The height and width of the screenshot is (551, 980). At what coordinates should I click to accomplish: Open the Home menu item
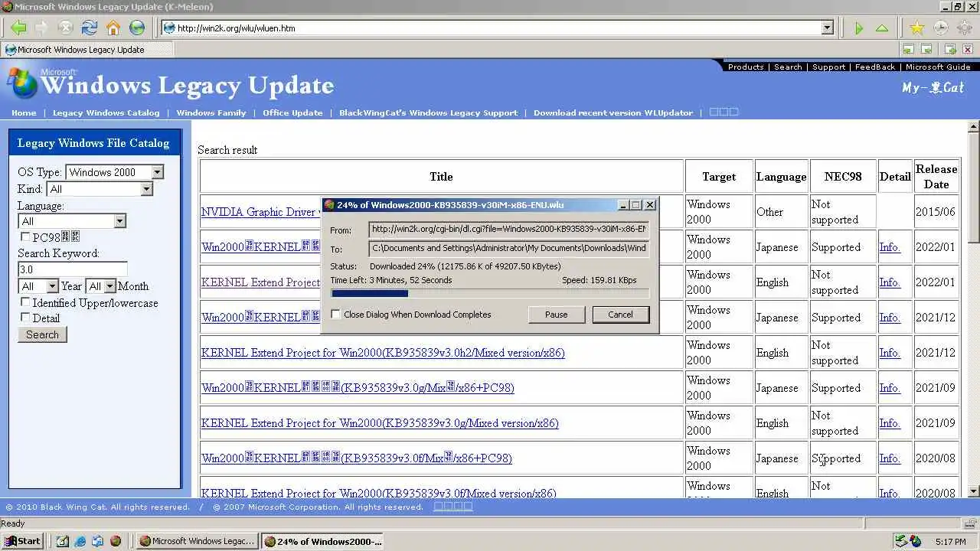click(x=24, y=112)
